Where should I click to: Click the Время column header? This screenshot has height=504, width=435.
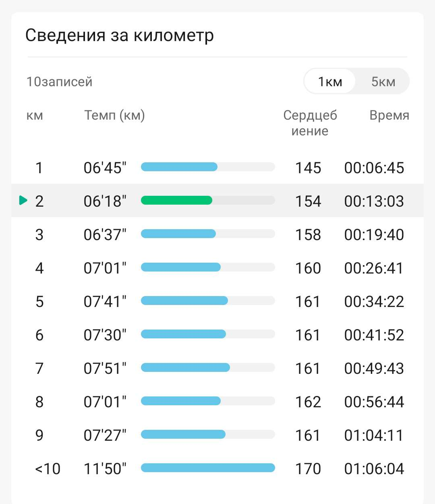tap(389, 115)
